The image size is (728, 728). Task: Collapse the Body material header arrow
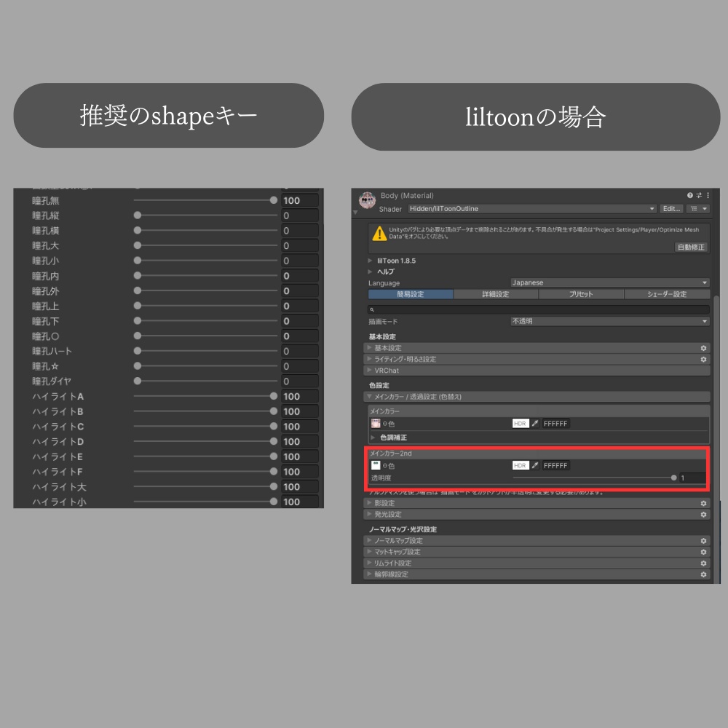[x=356, y=212]
